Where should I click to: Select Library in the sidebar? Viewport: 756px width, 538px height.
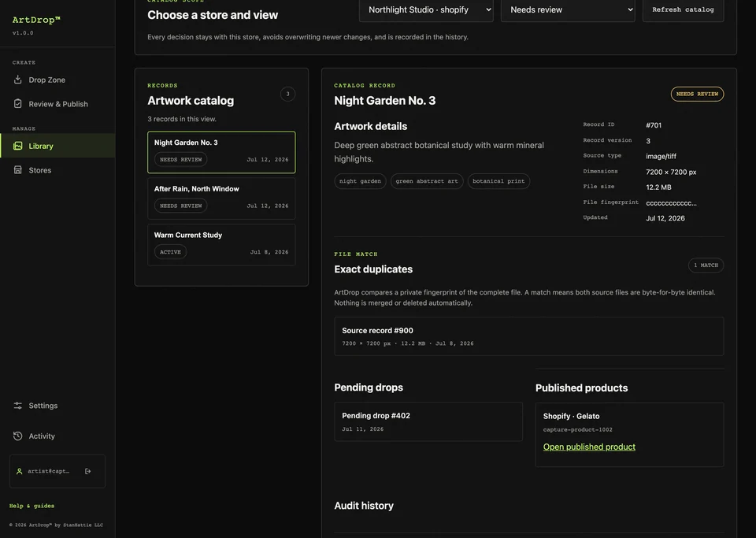pyautogui.click(x=57, y=146)
